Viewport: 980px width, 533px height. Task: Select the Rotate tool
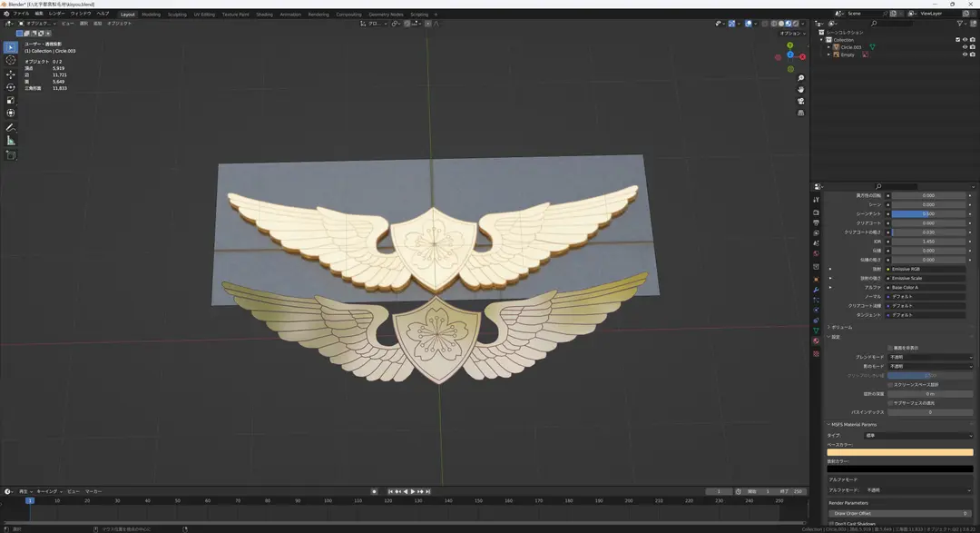pos(11,87)
